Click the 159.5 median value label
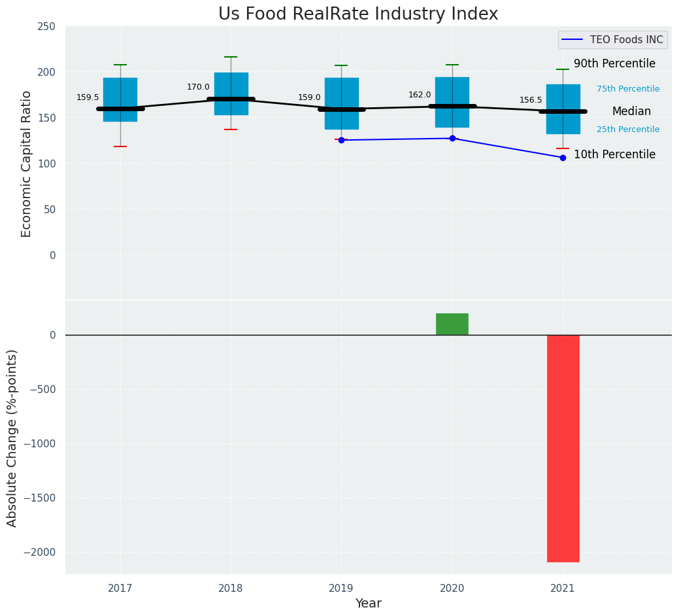Image resolution: width=679 pixels, height=616 pixels. pos(88,97)
